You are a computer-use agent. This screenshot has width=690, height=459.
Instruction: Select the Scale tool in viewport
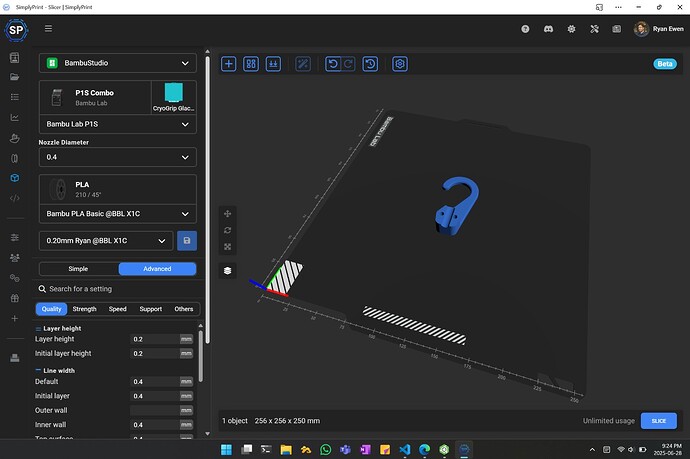pos(228,246)
